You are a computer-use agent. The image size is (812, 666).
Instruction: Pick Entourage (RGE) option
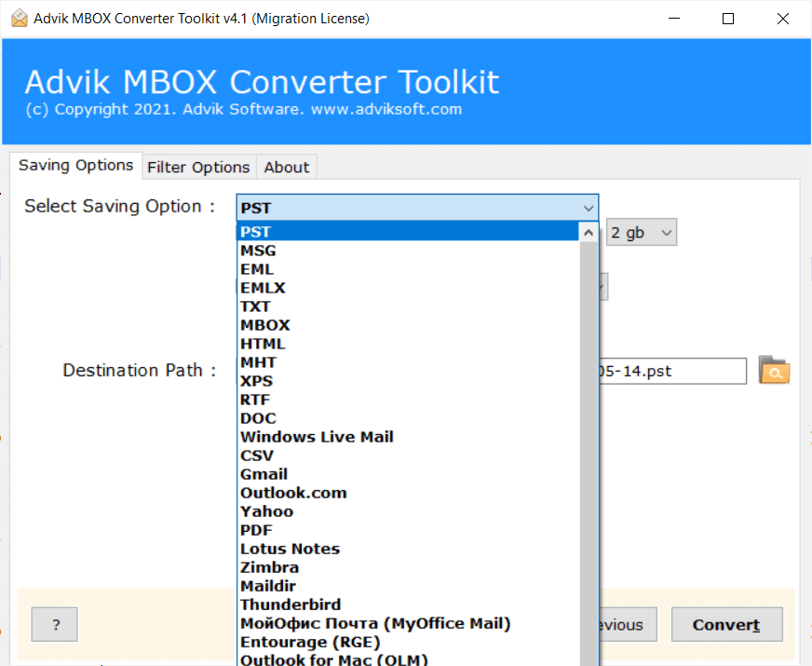pos(408,642)
